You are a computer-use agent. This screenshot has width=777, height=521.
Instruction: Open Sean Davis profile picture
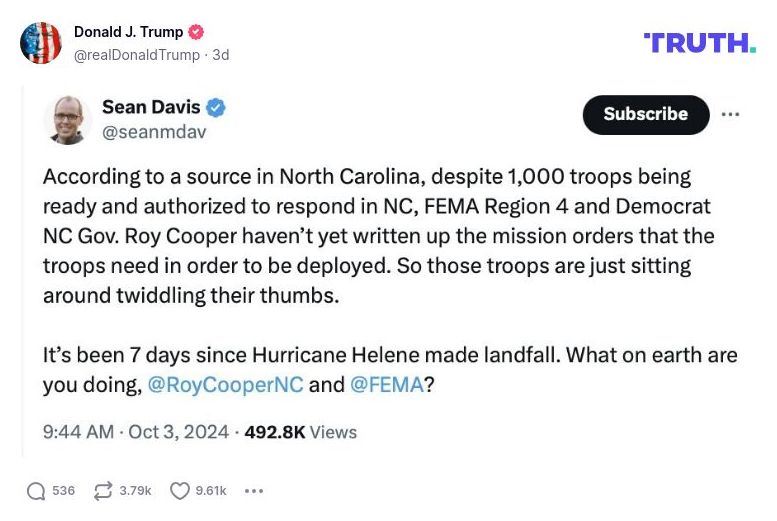click(67, 120)
